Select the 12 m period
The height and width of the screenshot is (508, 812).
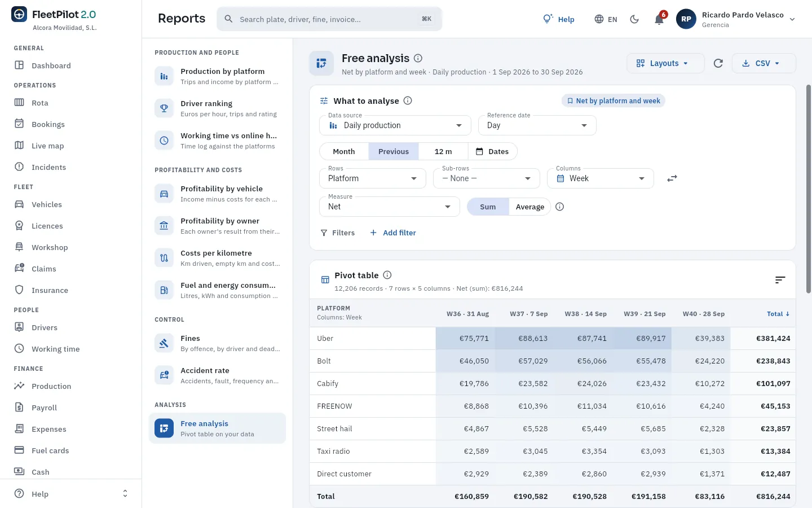pyautogui.click(x=443, y=151)
